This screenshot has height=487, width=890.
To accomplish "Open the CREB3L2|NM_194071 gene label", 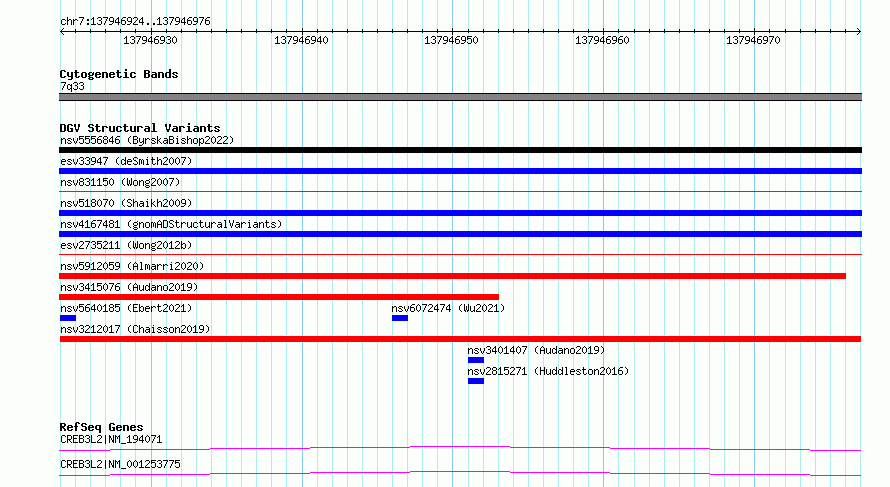I will click(111, 439).
